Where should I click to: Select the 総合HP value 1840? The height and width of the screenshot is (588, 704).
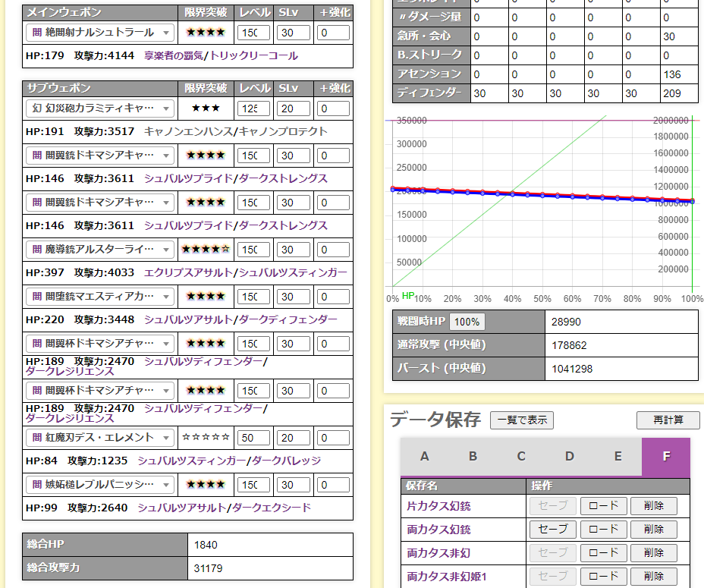tap(206, 545)
